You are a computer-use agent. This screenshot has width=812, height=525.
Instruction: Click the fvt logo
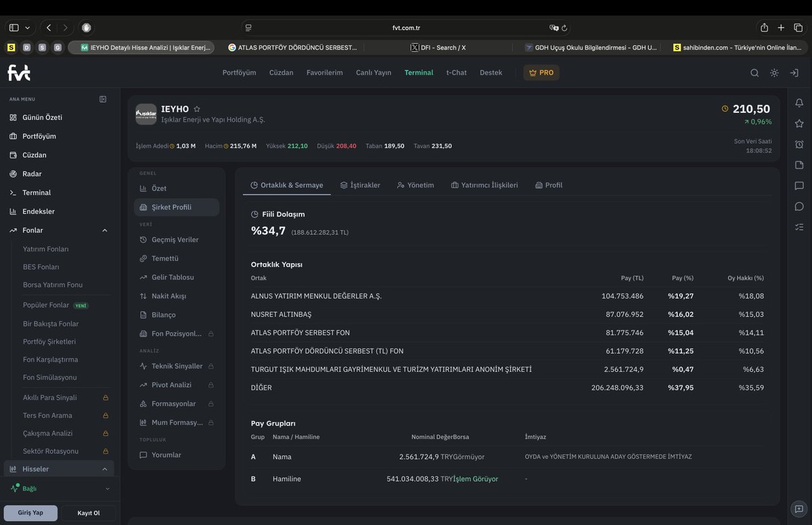[x=19, y=72]
